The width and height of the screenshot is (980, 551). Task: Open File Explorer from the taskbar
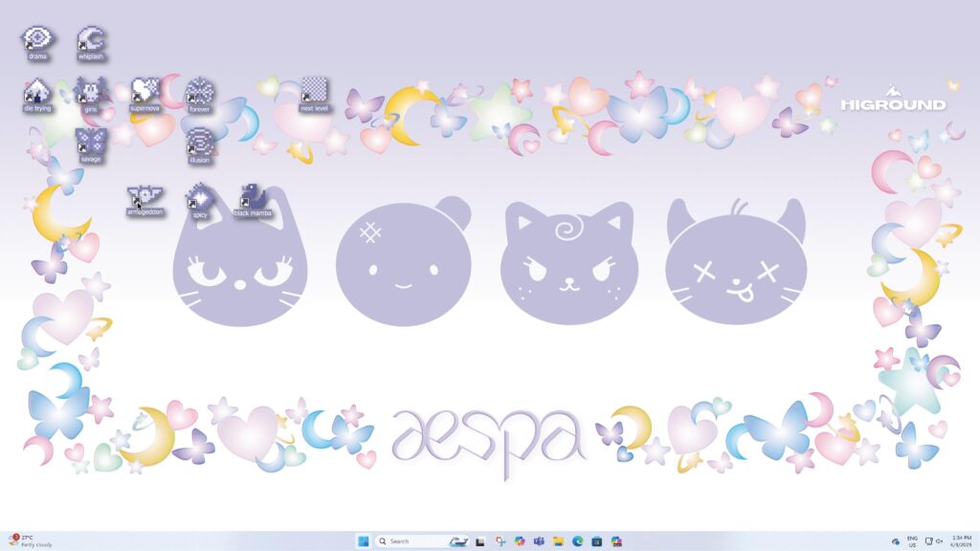click(x=558, y=541)
